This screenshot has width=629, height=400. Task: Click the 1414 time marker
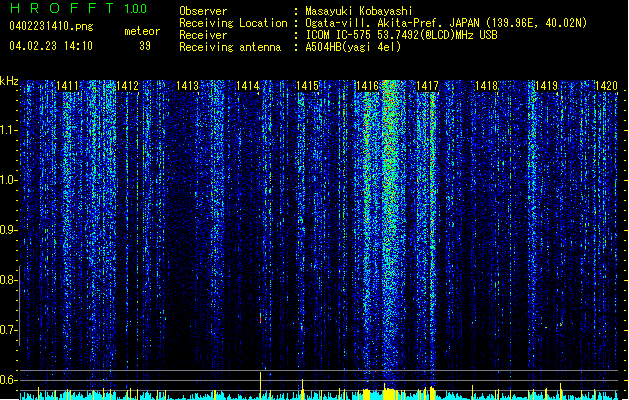pyautogui.click(x=248, y=86)
